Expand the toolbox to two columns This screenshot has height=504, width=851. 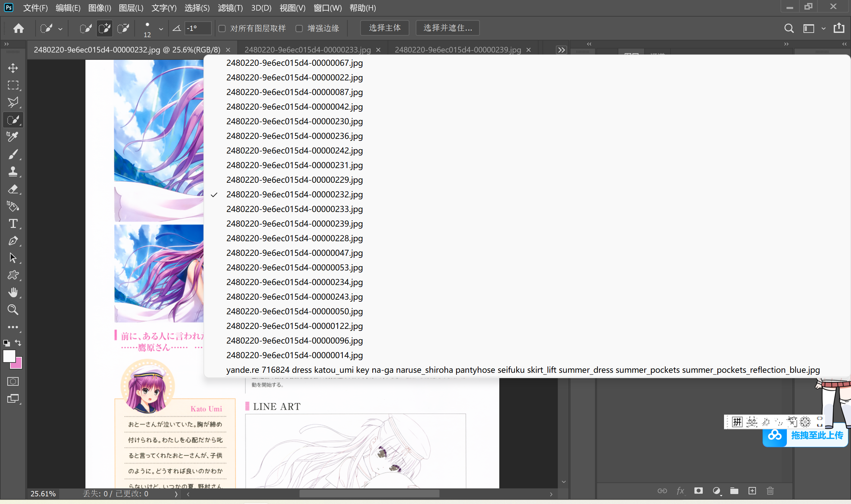pos(6,44)
